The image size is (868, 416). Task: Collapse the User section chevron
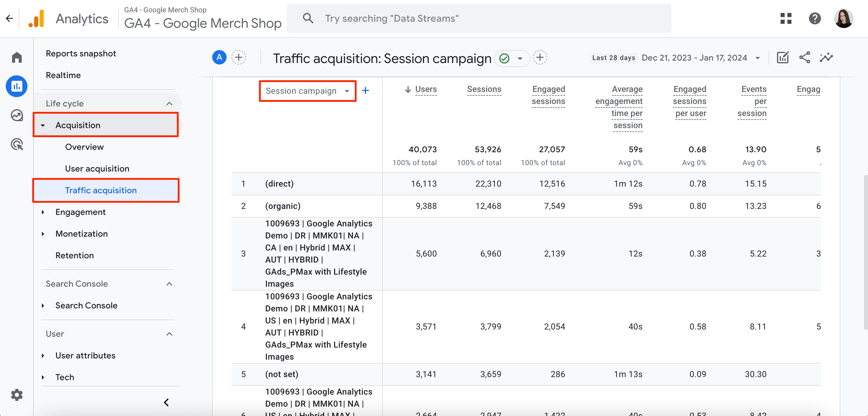[169, 334]
